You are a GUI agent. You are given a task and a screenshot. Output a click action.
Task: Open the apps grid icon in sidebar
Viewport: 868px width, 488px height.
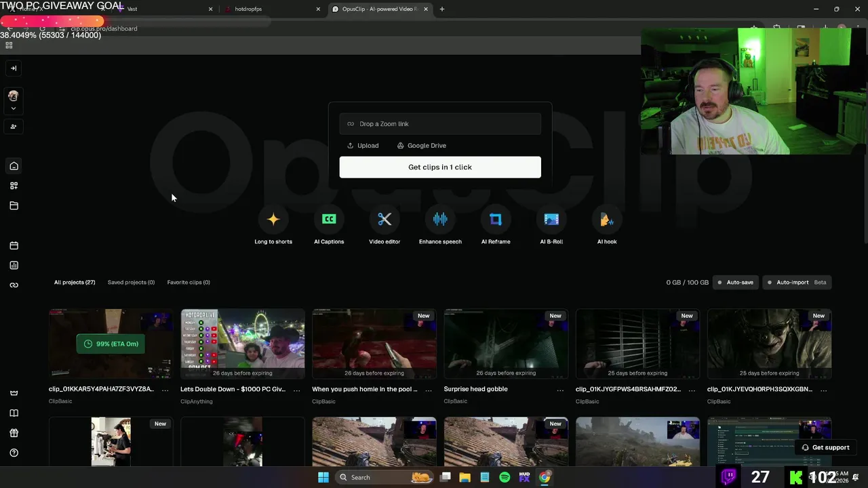coord(14,186)
